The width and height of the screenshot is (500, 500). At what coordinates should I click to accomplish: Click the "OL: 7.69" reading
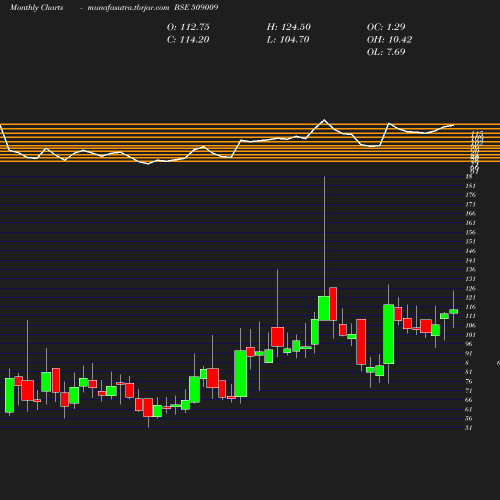pos(386,52)
